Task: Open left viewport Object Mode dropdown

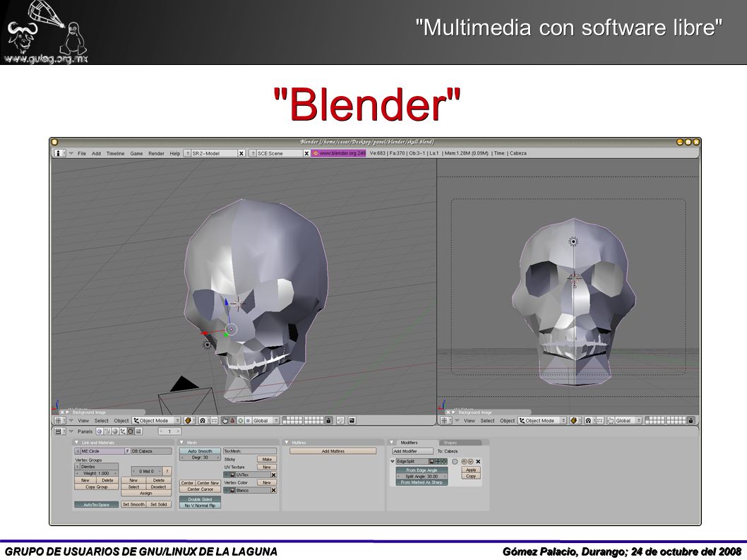Action: coord(156,420)
